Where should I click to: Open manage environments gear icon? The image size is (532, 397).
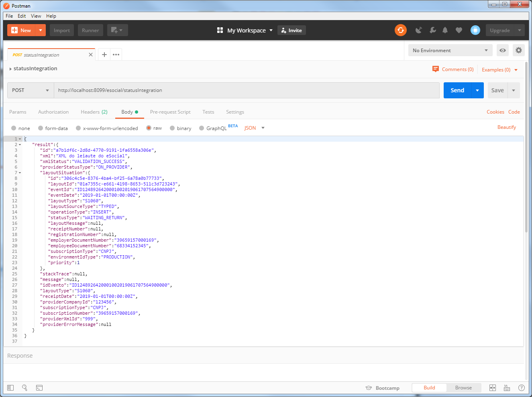pyautogui.click(x=518, y=50)
